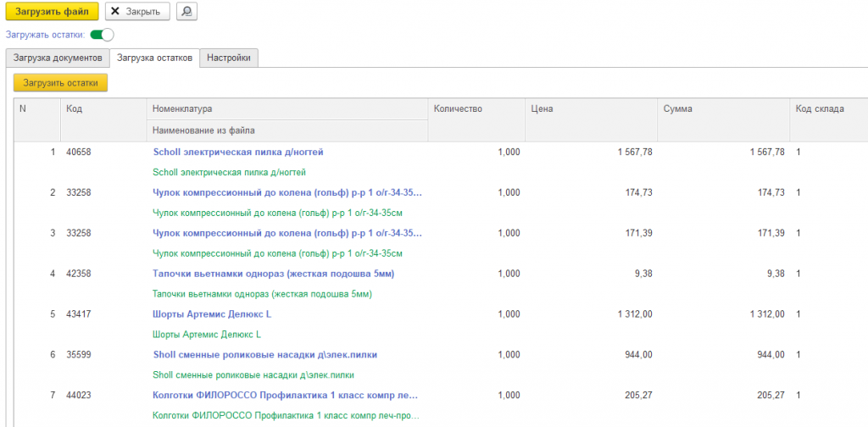The image size is (868, 427).
Task: Click the price cell 205,27
Action: (640, 396)
